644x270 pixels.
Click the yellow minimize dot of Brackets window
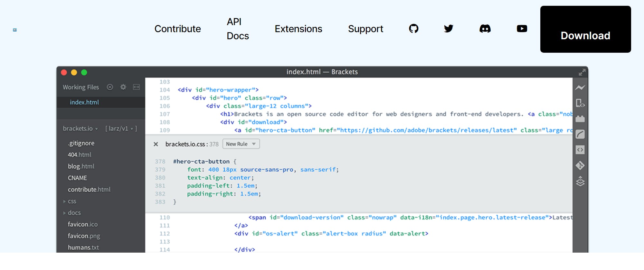click(74, 72)
